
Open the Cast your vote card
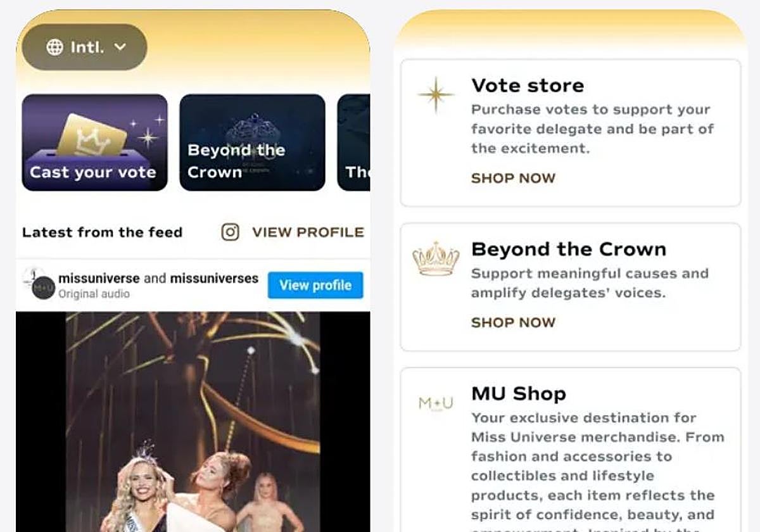click(x=95, y=142)
